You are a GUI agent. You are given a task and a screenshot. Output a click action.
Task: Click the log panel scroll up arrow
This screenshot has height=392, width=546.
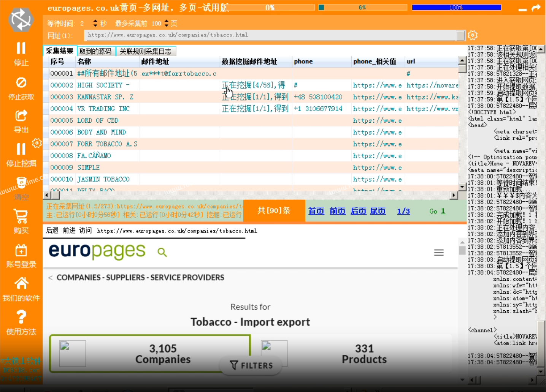541,49
